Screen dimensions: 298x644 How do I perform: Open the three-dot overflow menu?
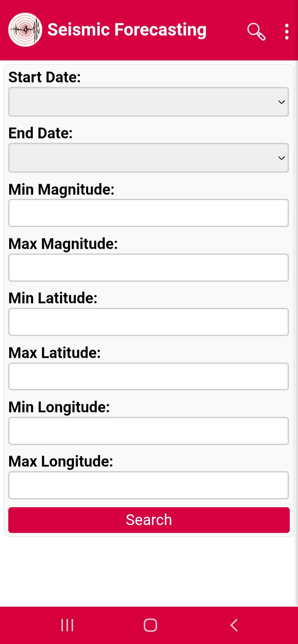coord(286,31)
